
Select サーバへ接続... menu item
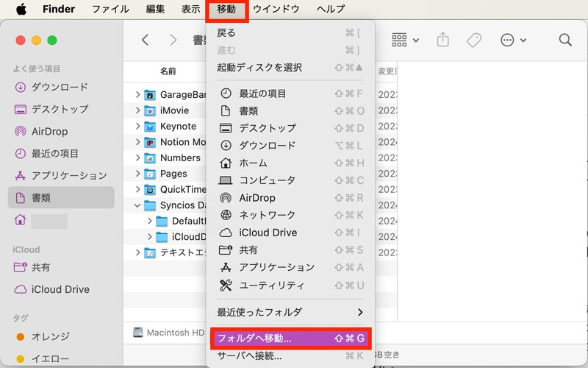(x=290, y=355)
